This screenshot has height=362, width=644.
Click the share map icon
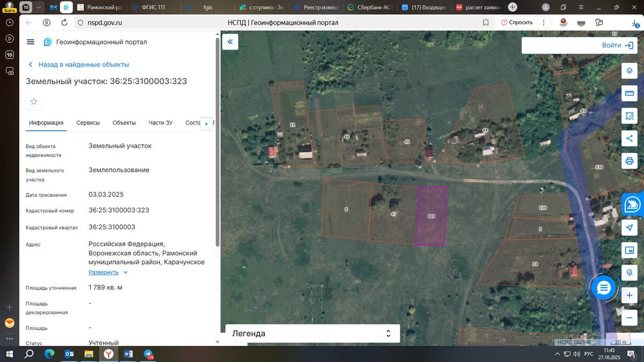[x=629, y=138]
